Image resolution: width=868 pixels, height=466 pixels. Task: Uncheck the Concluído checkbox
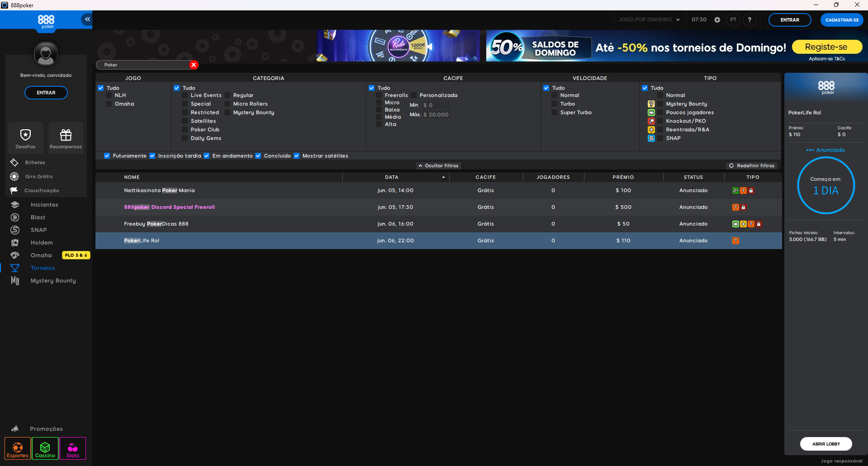[258, 156]
